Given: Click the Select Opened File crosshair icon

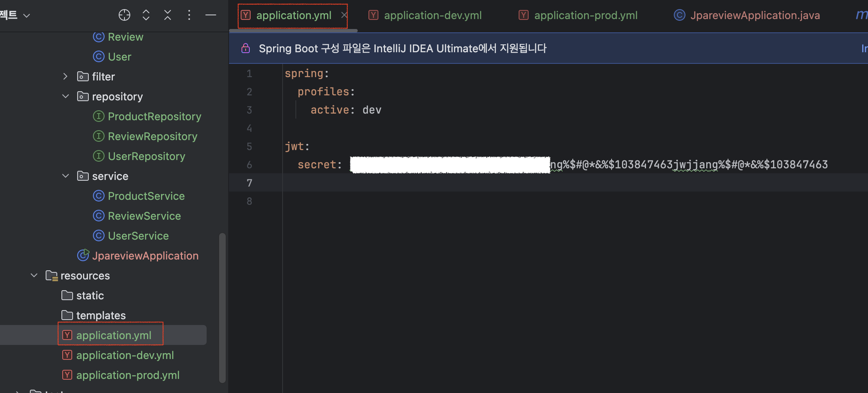Looking at the screenshot, I should (124, 15).
